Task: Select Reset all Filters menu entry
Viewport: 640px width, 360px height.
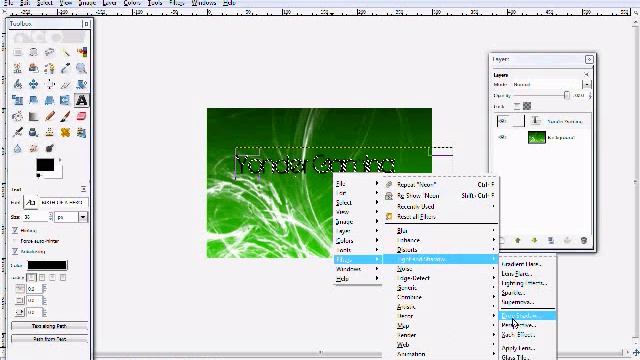Action: pyautogui.click(x=440, y=216)
